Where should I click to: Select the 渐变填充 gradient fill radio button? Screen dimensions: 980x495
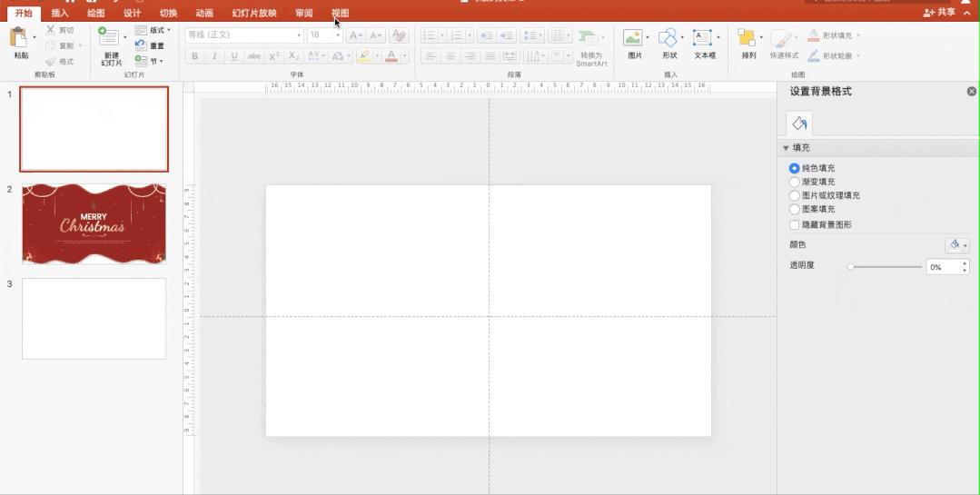795,182
